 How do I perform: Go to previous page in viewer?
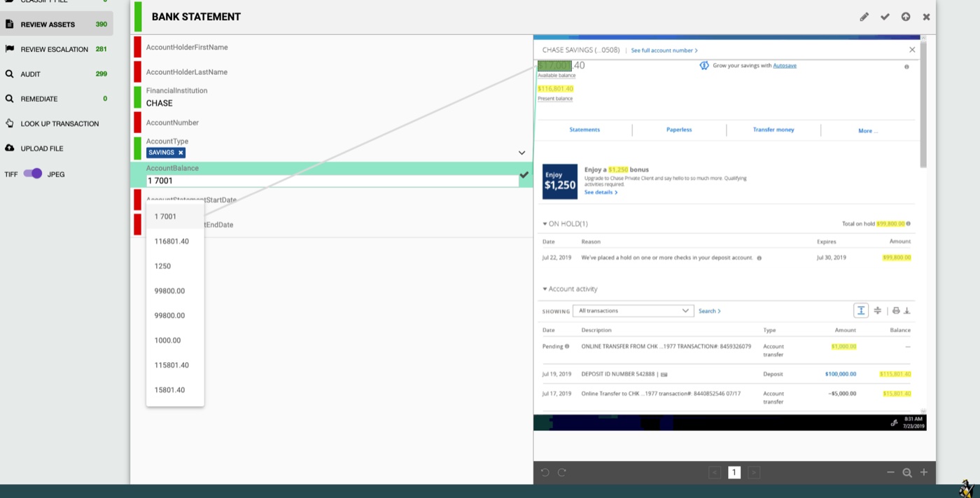(715, 473)
